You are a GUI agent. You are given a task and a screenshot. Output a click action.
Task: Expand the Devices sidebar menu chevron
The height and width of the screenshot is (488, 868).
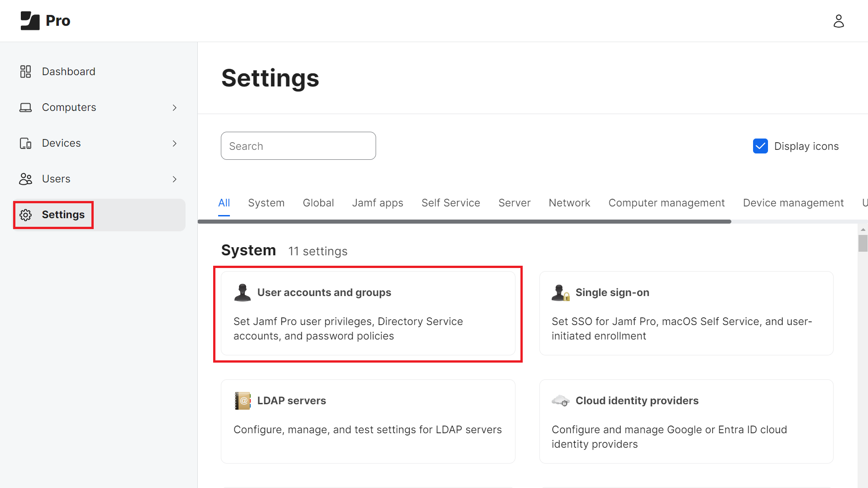pos(175,144)
